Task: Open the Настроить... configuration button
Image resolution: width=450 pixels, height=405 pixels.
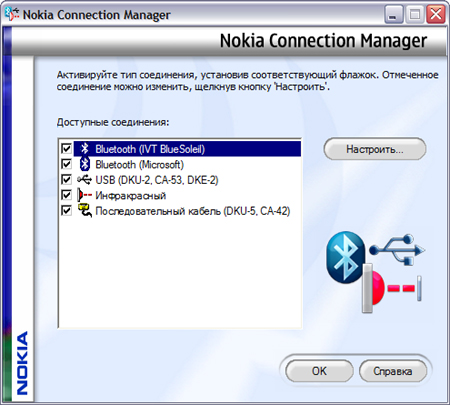Action: 375,149
